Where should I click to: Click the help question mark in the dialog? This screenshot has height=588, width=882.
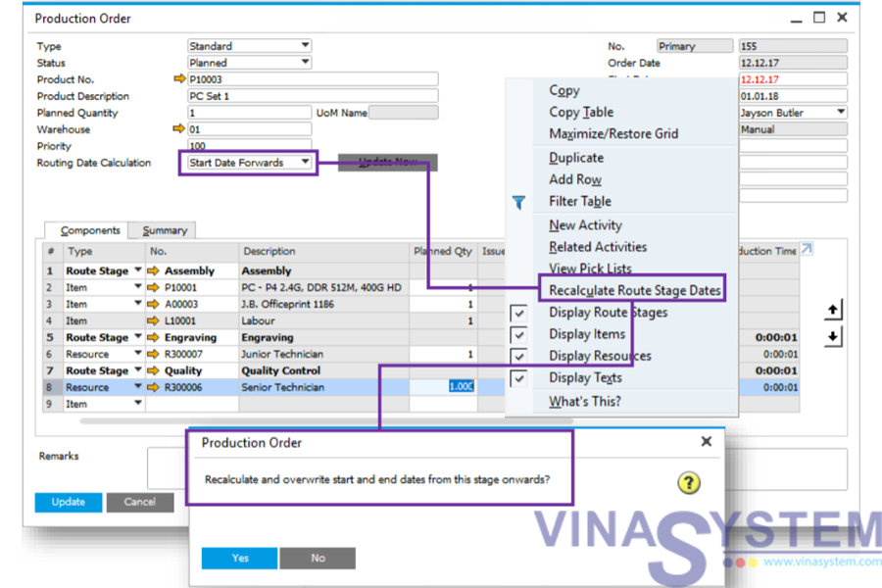tap(688, 482)
